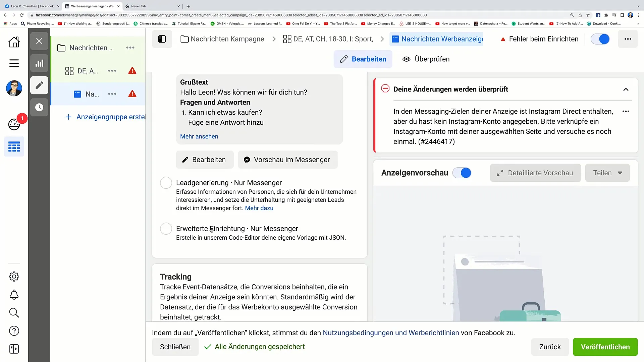Image resolution: width=644 pixels, height=362 pixels.
Task: Click Schließen button
Action: tap(175, 347)
